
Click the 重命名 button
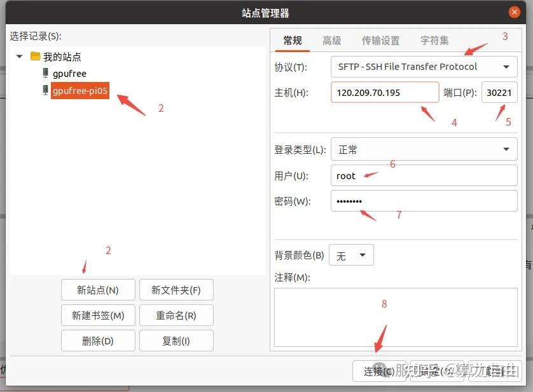coord(176,315)
